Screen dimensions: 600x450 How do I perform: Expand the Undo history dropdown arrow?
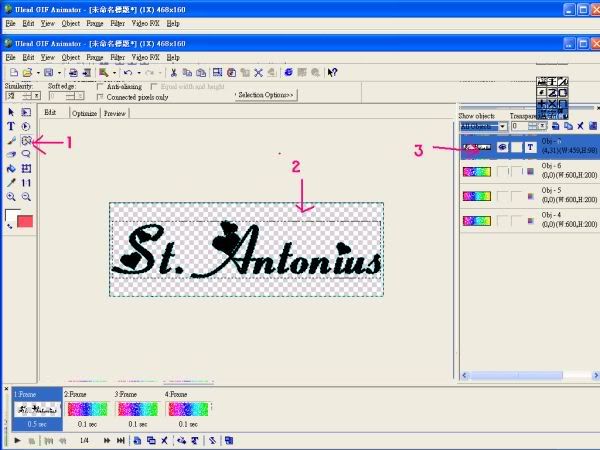(137, 73)
